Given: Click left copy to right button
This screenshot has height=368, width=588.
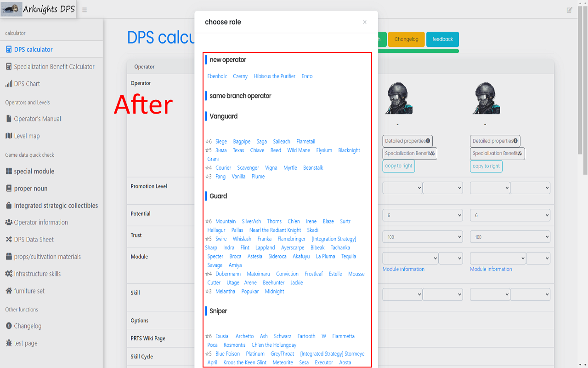Looking at the screenshot, I should [x=399, y=166].
